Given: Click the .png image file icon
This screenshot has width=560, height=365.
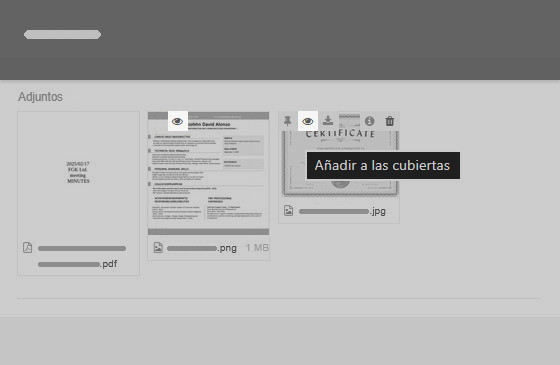Looking at the screenshot, I should [158, 248].
